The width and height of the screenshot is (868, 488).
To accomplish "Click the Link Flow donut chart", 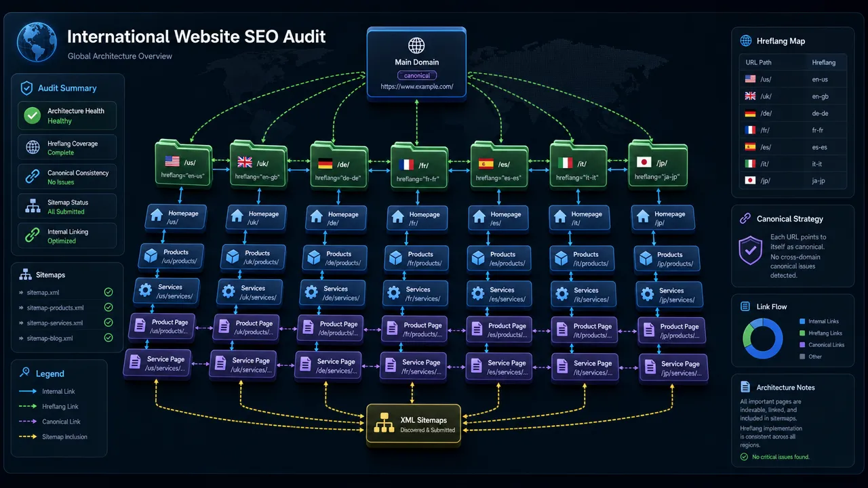I will [763, 338].
